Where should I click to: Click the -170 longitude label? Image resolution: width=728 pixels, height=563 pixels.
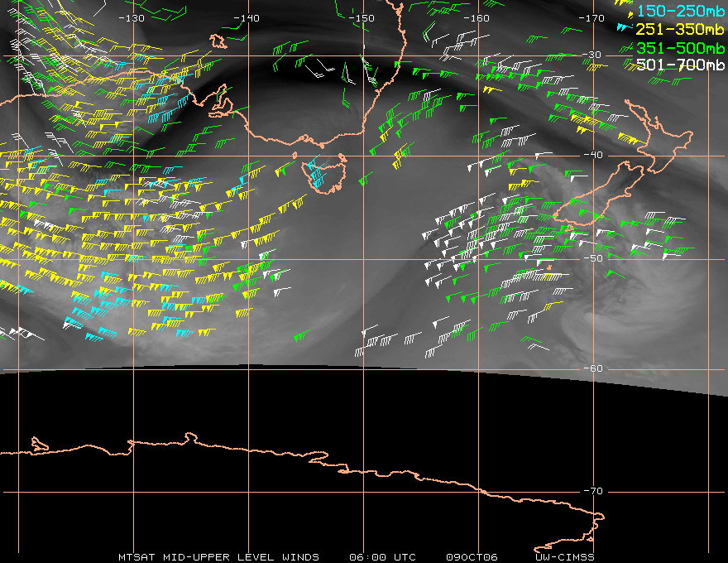coord(591,18)
